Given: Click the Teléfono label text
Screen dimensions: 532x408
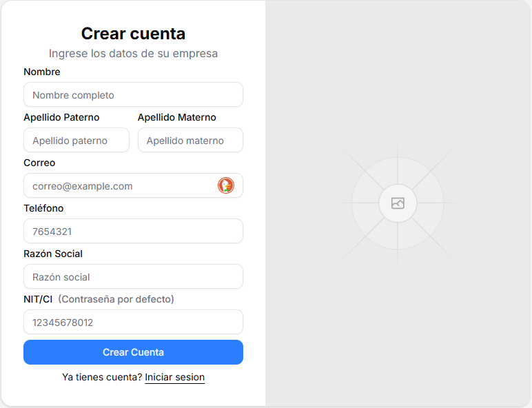Looking at the screenshot, I should [43, 208].
